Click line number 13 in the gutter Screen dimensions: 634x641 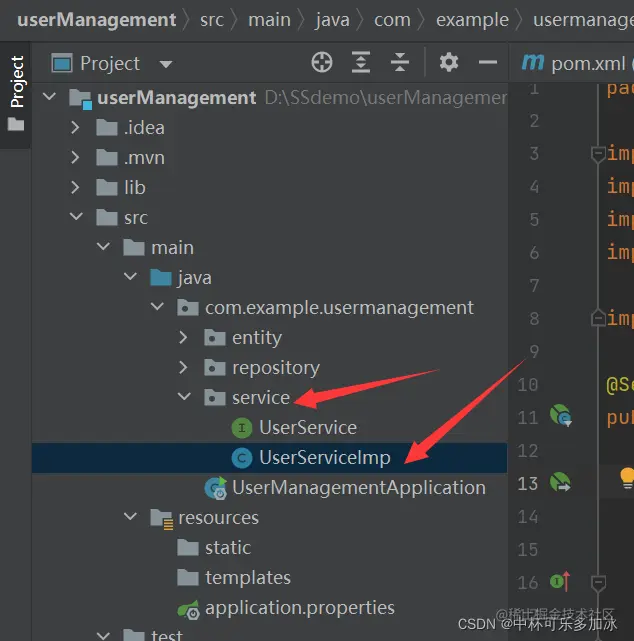(x=527, y=484)
